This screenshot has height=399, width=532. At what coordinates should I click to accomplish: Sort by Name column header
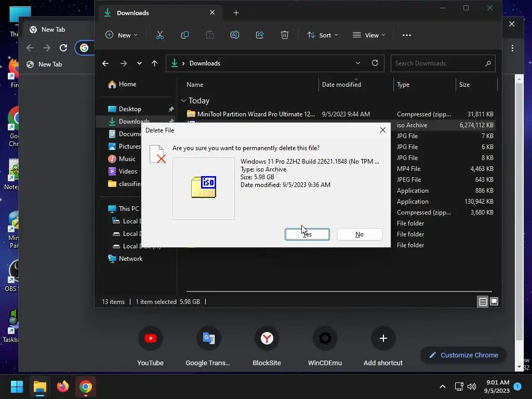(x=195, y=85)
